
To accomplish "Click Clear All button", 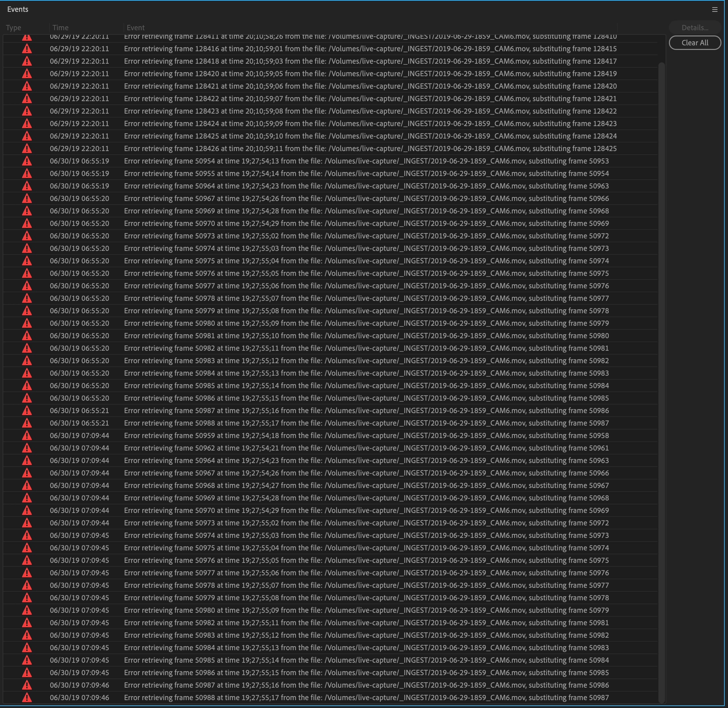I will [x=695, y=43].
